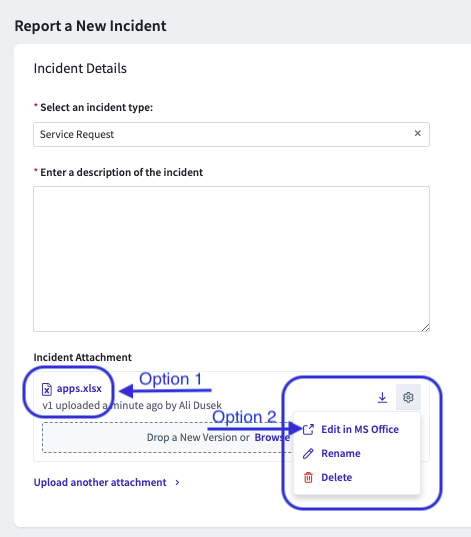Click the red trash icon next to Delete
Image resolution: width=471 pixels, height=537 pixels.
pos(308,477)
